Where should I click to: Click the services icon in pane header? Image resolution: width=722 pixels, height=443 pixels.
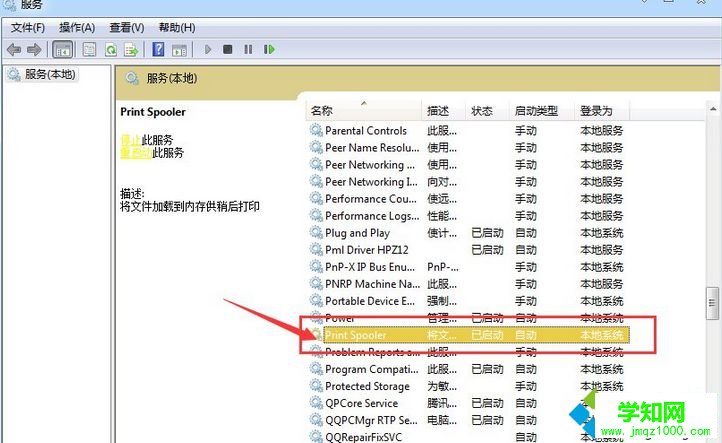click(132, 79)
